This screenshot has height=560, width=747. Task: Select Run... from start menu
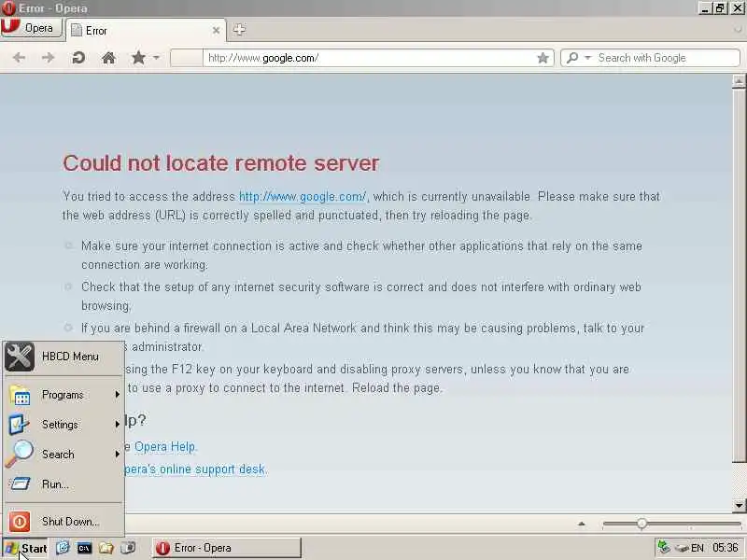pyautogui.click(x=63, y=484)
